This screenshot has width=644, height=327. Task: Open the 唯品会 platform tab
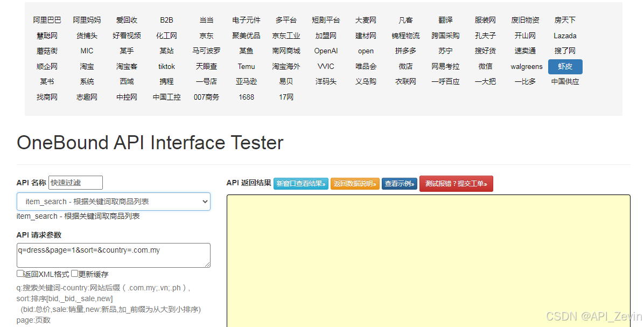pyautogui.click(x=366, y=67)
